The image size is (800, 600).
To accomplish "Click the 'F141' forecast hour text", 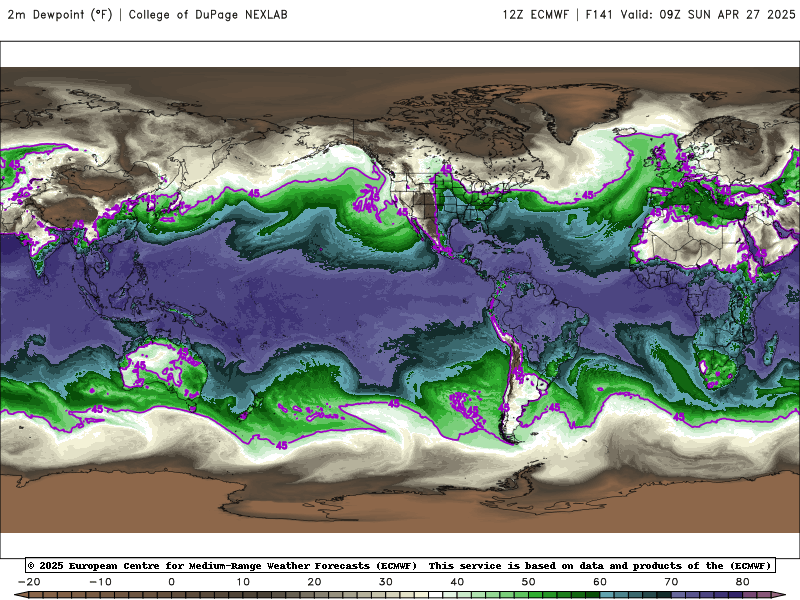I will tap(598, 15).
